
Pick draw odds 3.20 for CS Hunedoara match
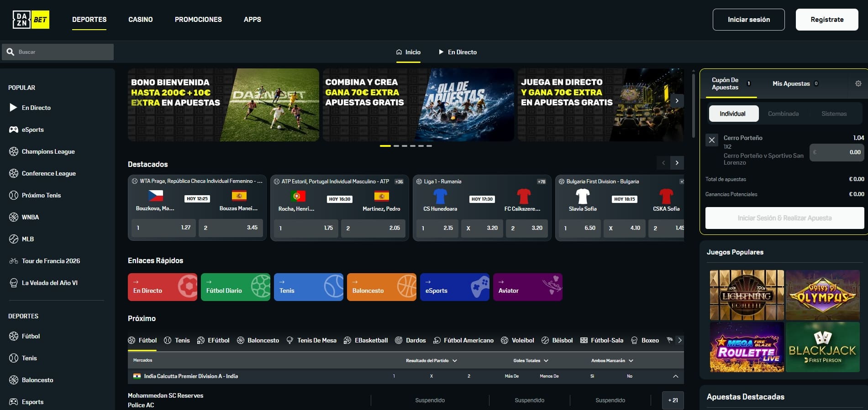click(x=482, y=228)
